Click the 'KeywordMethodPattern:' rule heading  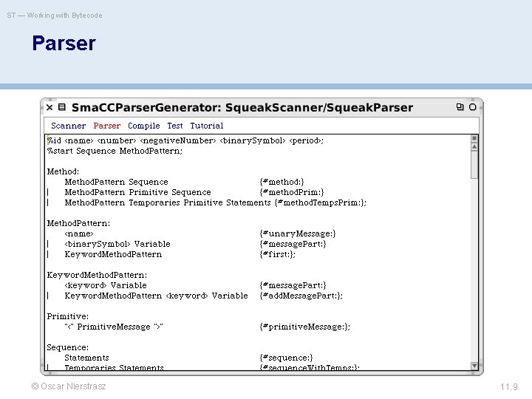pyautogui.click(x=97, y=275)
